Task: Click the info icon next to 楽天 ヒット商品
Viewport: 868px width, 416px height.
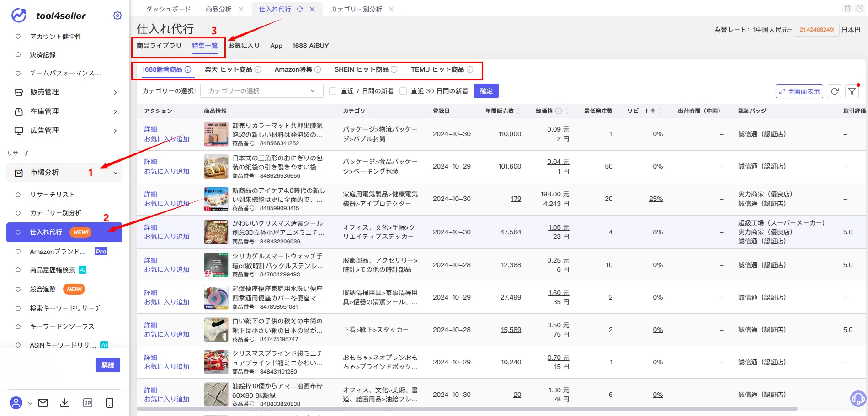Action: (x=258, y=69)
